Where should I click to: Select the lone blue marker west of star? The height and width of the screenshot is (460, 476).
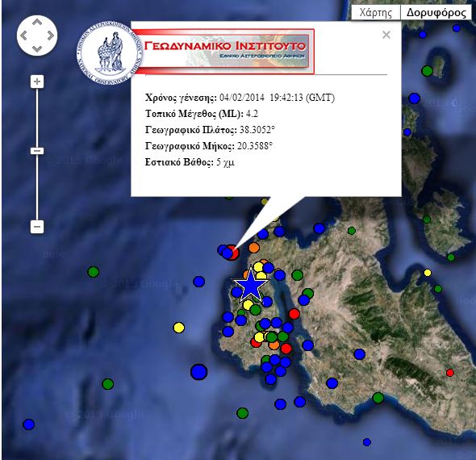[x=198, y=282]
